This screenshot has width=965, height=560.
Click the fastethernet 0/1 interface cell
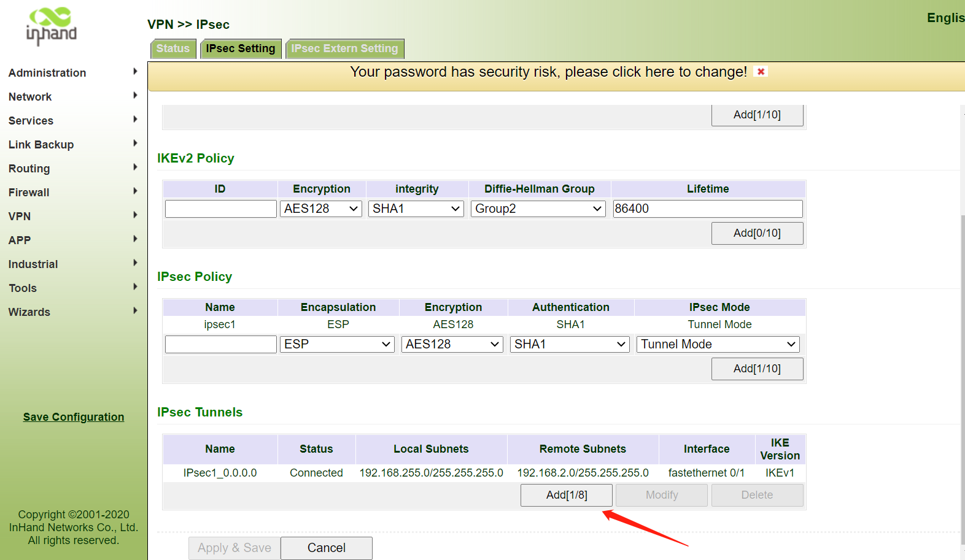(707, 473)
